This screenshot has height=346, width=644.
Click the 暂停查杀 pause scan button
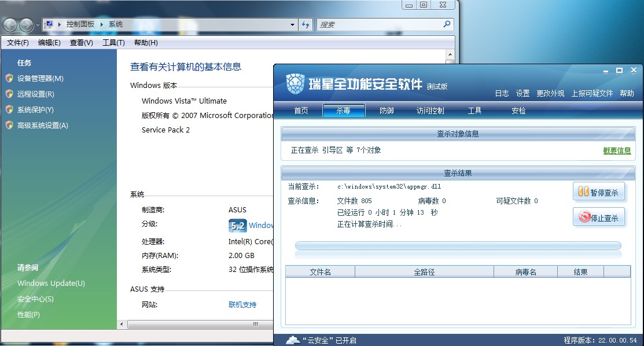click(x=599, y=192)
